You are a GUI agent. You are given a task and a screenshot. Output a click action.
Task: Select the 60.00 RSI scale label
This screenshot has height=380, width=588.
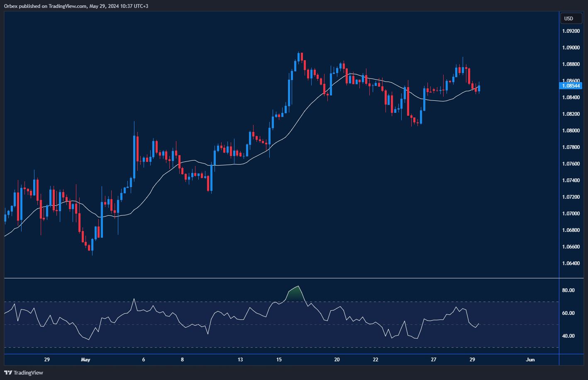tap(568, 313)
